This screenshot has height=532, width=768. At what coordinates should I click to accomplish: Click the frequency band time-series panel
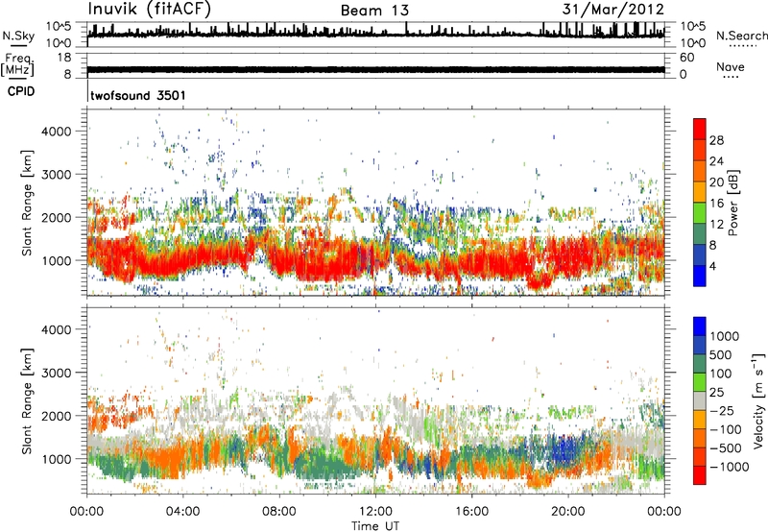tap(375, 65)
